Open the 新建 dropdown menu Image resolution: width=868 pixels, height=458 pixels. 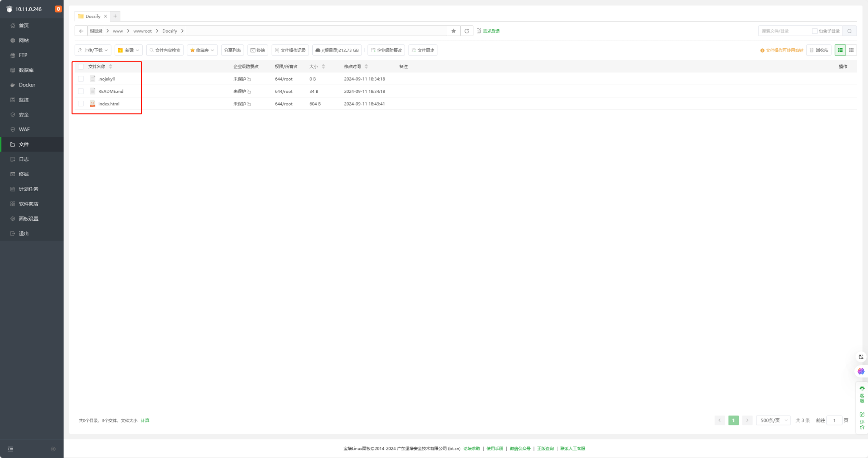pos(128,50)
